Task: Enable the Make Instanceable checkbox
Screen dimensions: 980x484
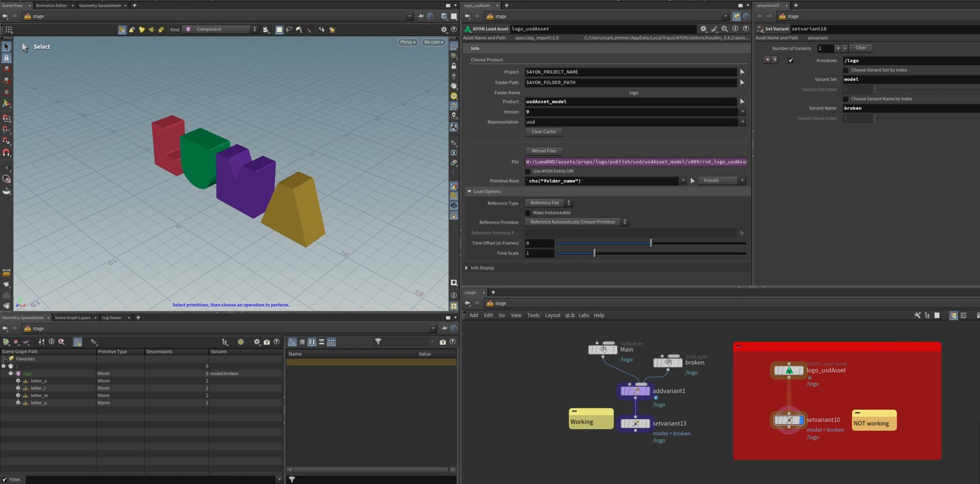Action: [x=528, y=213]
